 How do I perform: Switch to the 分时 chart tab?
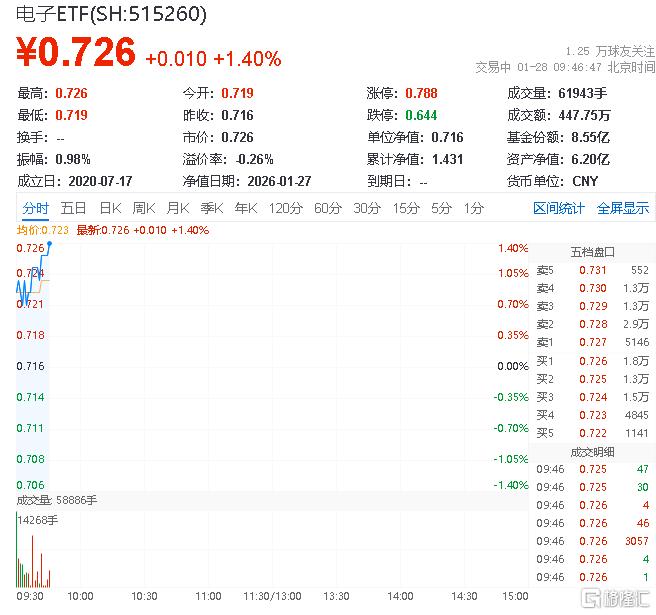(36, 208)
